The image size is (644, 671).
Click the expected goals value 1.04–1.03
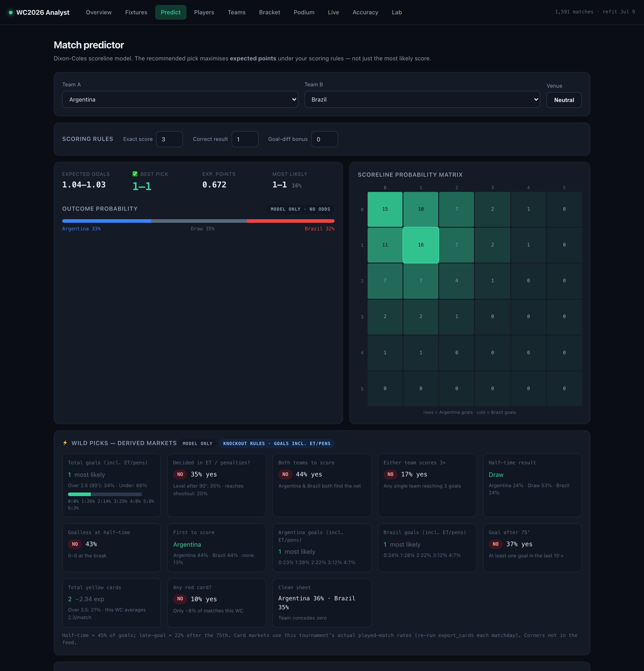click(84, 185)
